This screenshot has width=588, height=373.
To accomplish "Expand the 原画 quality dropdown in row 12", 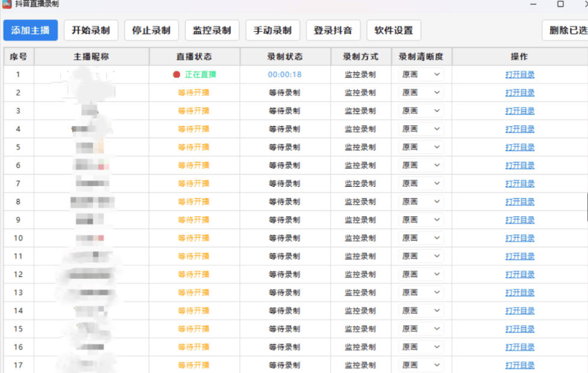I will (x=421, y=274).
